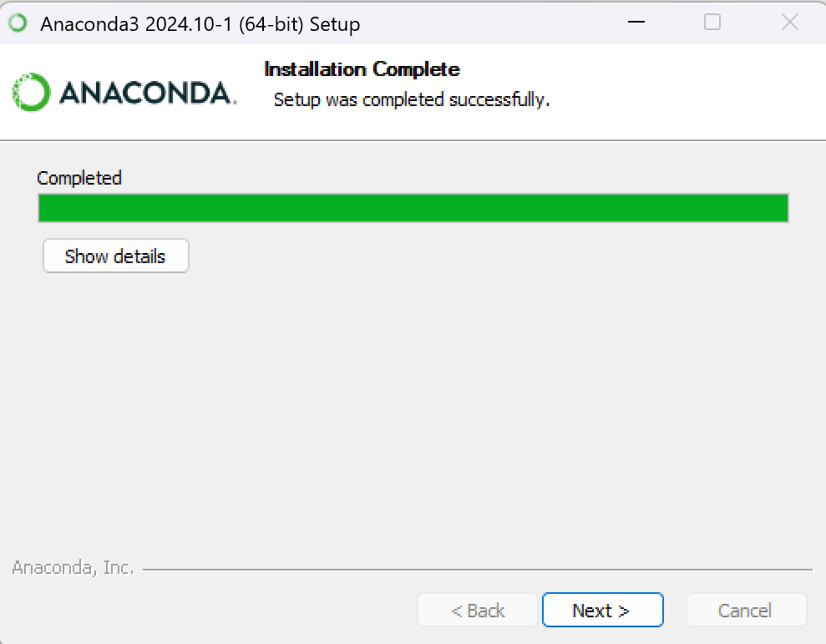The image size is (826, 644).
Task: Click the 'Setup was completed successfully' text
Action: pyautogui.click(x=412, y=99)
